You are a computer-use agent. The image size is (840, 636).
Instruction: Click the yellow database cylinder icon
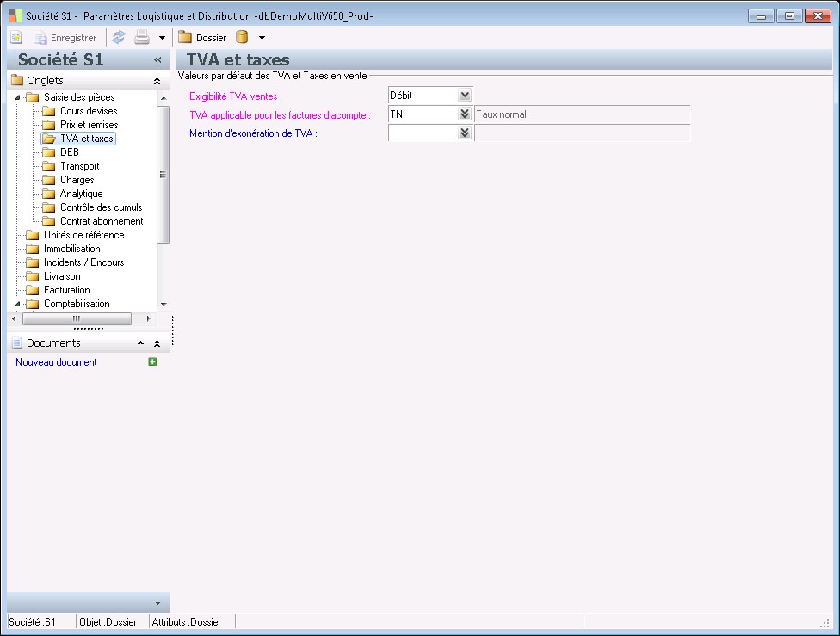click(242, 38)
